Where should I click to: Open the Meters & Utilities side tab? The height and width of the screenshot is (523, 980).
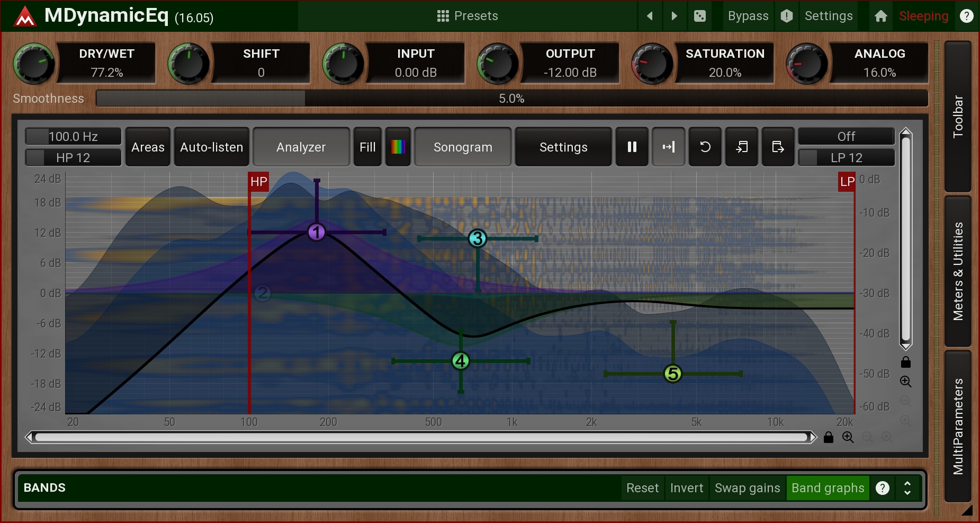coord(958,271)
